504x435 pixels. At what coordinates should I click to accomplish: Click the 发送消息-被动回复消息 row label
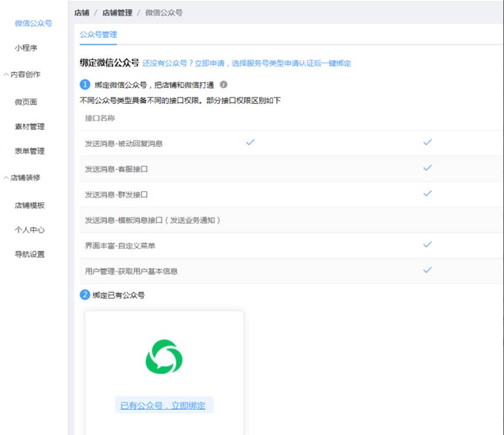tap(124, 143)
